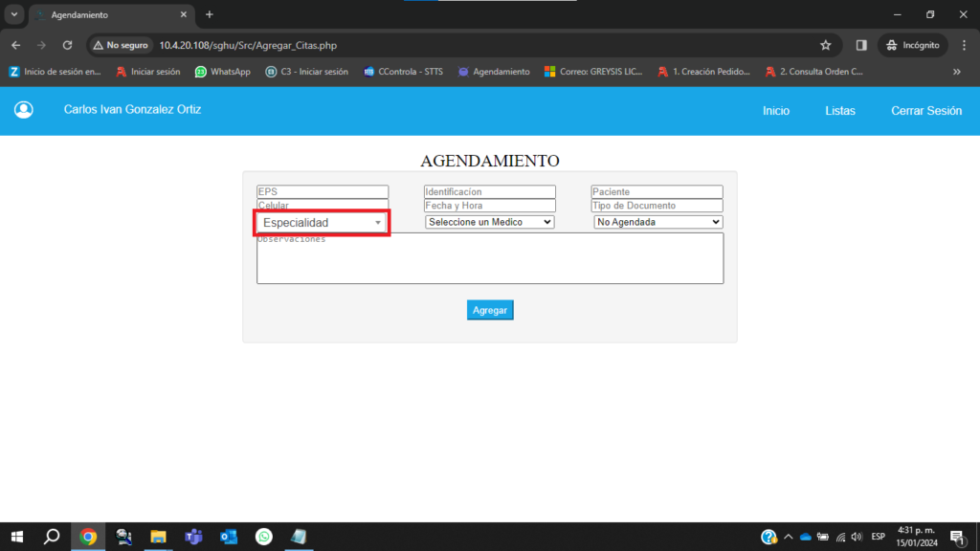Viewport: 980px width, 551px height.
Task: Expand the Especialidad dropdown
Action: (322, 223)
